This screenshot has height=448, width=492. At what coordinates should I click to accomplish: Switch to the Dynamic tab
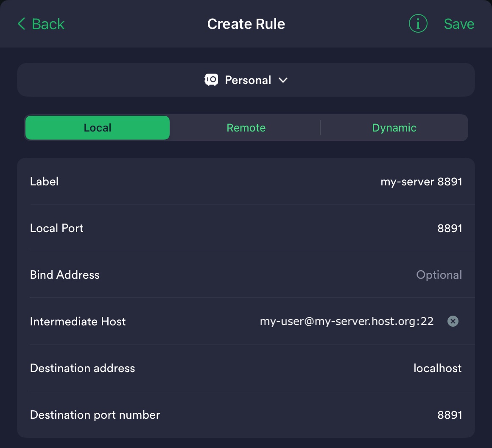394,128
